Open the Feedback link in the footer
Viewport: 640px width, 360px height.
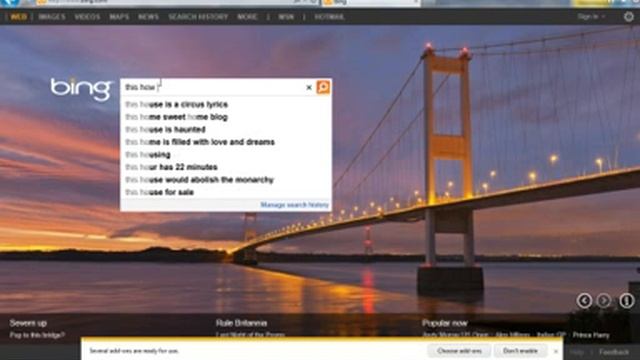614,352
